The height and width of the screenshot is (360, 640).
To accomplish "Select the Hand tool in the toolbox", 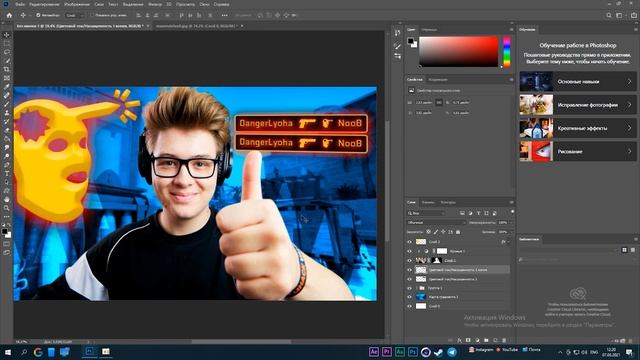I will pos(7,200).
